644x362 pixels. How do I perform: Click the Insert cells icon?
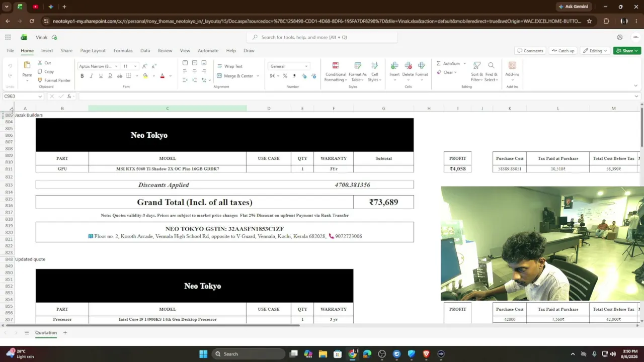pyautogui.click(x=394, y=65)
